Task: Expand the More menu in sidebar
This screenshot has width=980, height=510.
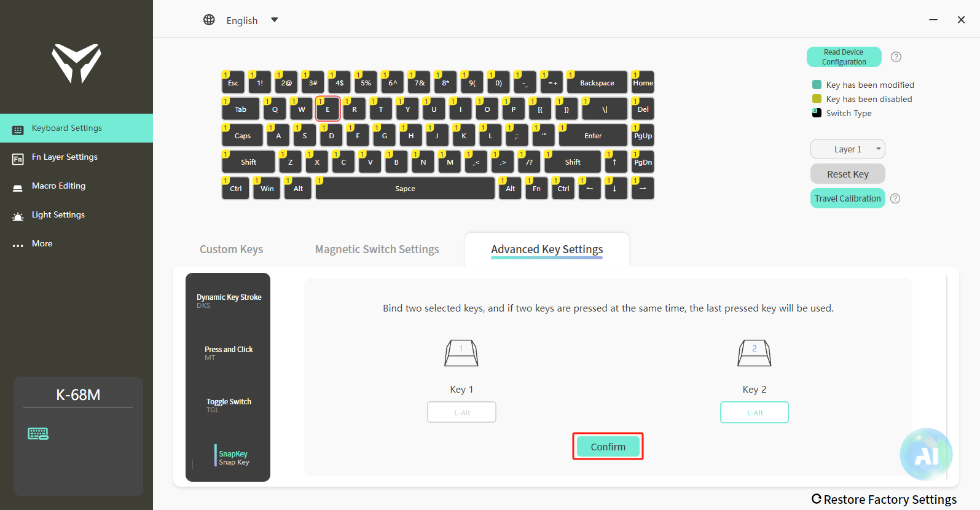Action: click(42, 243)
